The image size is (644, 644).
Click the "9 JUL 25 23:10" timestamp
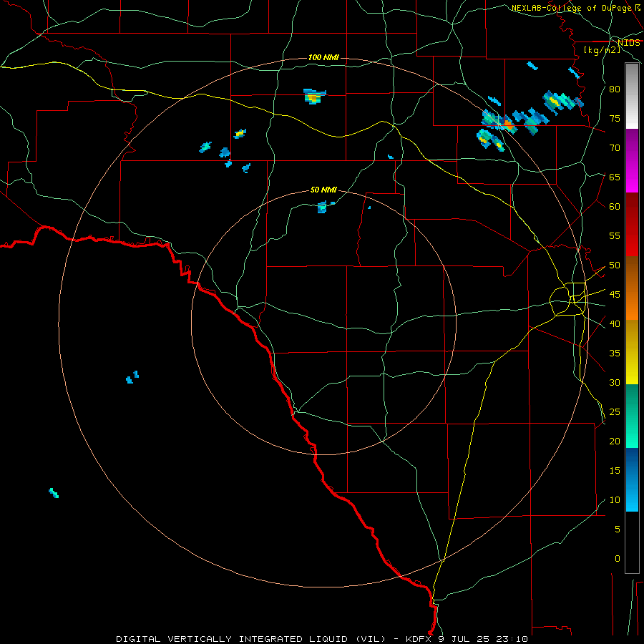484,639
